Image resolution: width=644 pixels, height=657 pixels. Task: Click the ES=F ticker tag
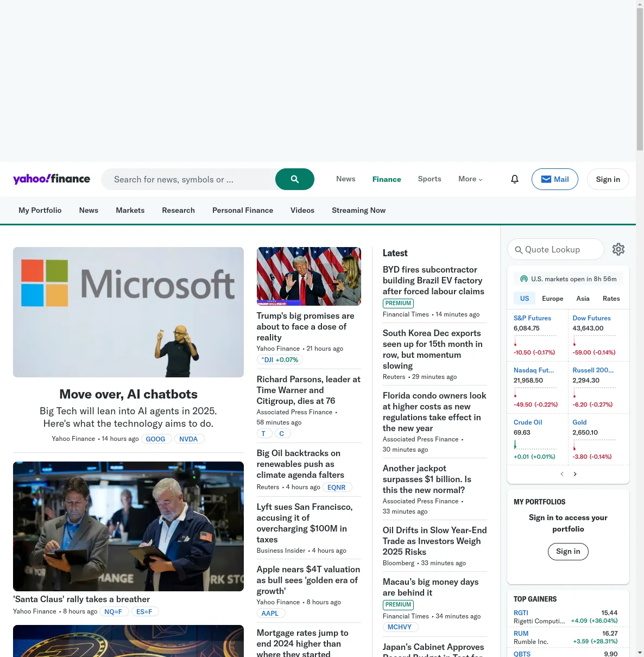point(144,611)
